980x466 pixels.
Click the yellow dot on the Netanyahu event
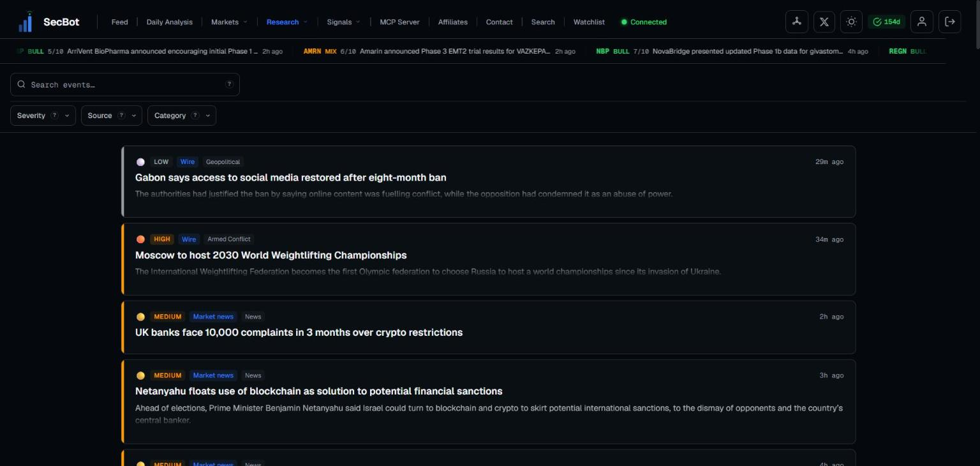(x=140, y=375)
